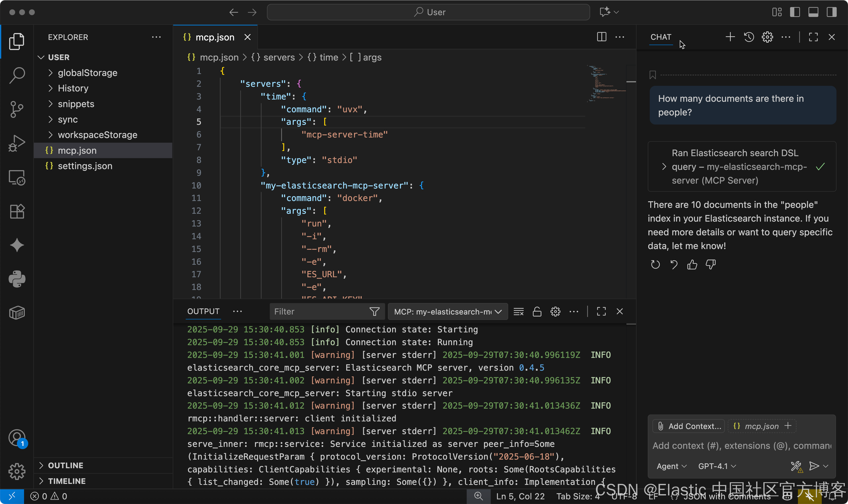The image size is (848, 504).
Task: Open the container cube view in activity bar
Action: pos(17,313)
